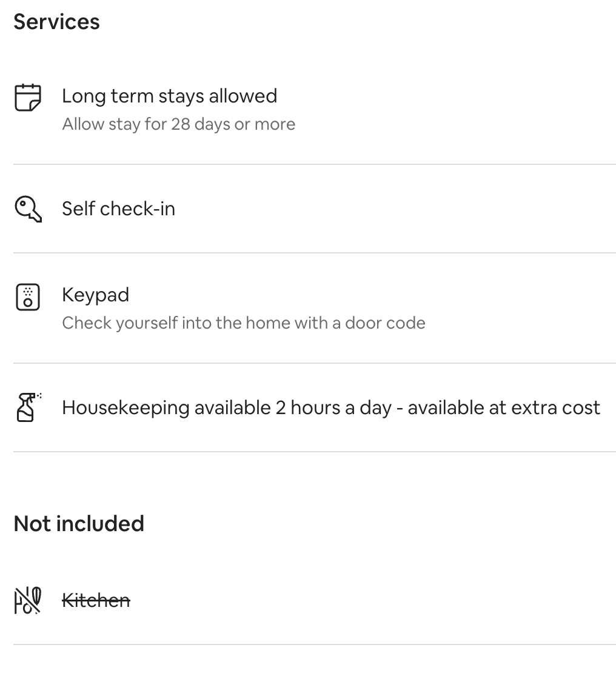
Task: Click the 'available at extra cost' housekeeping text
Action: 504,408
